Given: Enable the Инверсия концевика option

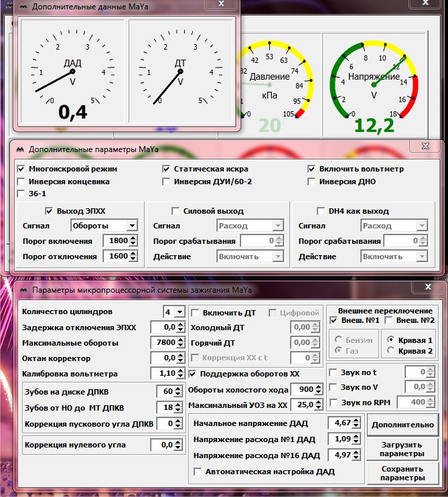Looking at the screenshot, I should [21, 182].
